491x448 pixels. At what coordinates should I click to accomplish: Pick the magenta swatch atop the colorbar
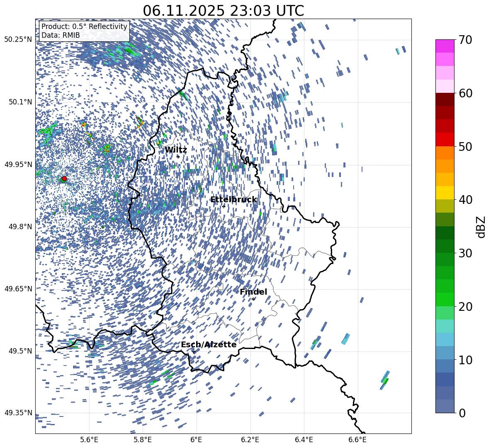pos(445,46)
